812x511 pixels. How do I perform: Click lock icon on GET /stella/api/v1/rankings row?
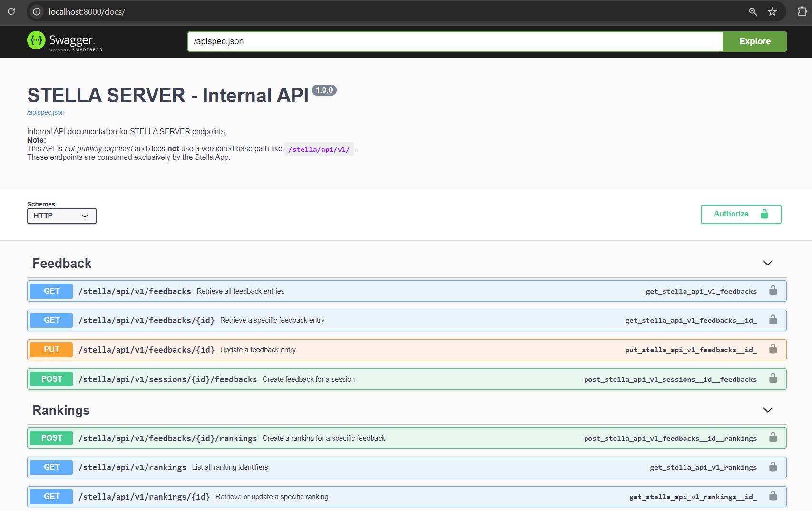pos(773,467)
